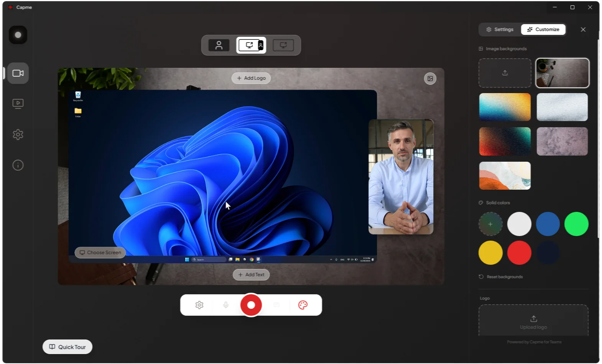
Task: Click Add Logo button on preview
Action: pos(251,78)
